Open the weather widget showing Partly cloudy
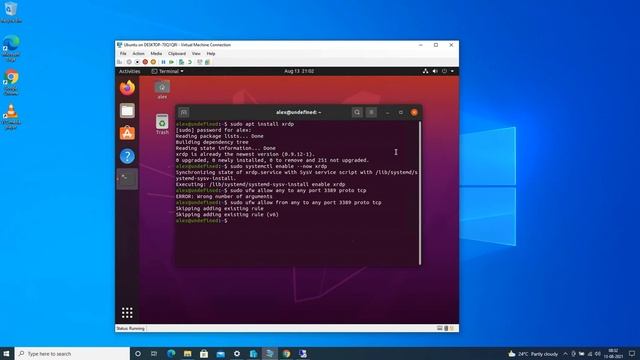640x360 pixels. (x=533, y=354)
